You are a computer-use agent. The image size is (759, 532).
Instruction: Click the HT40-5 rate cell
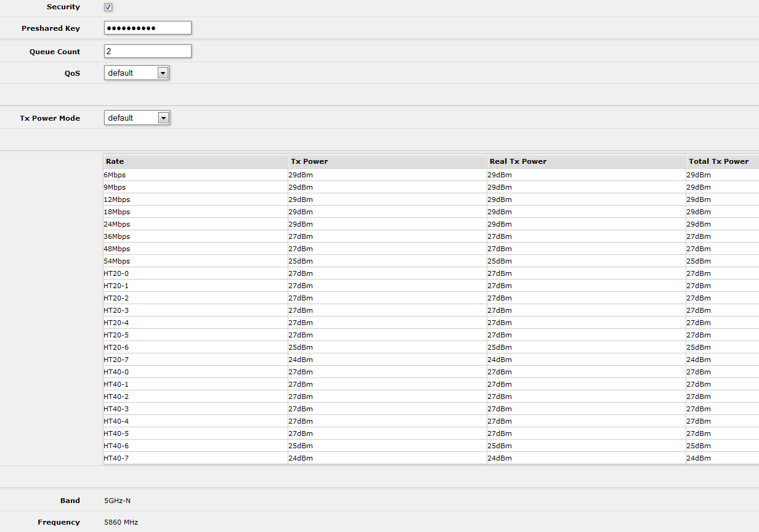pos(195,433)
